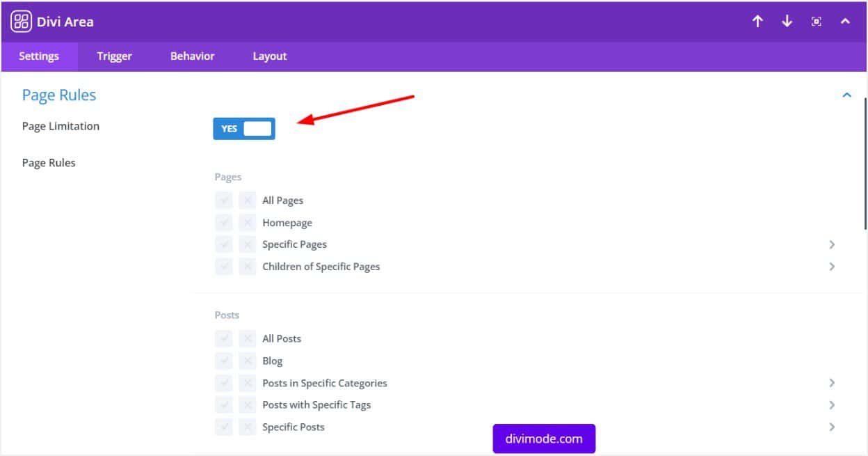Viewport: 868px width, 456px height.
Task: Include Posts in Specific Categories check icon
Action: coord(224,383)
